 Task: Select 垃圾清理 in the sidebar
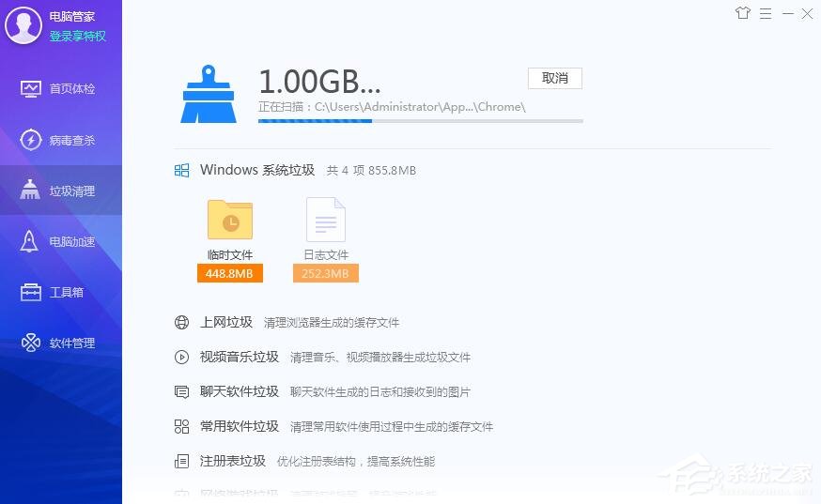point(61,191)
